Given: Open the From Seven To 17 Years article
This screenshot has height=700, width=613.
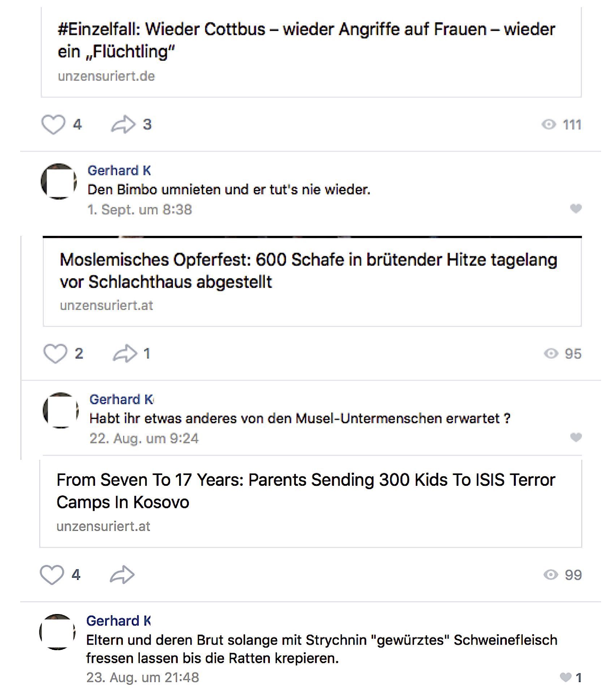Looking at the screenshot, I should point(306,491).
